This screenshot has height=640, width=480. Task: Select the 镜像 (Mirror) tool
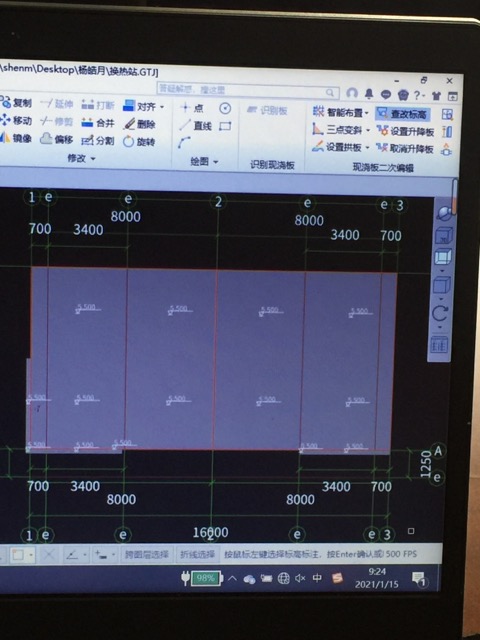pos(16,138)
